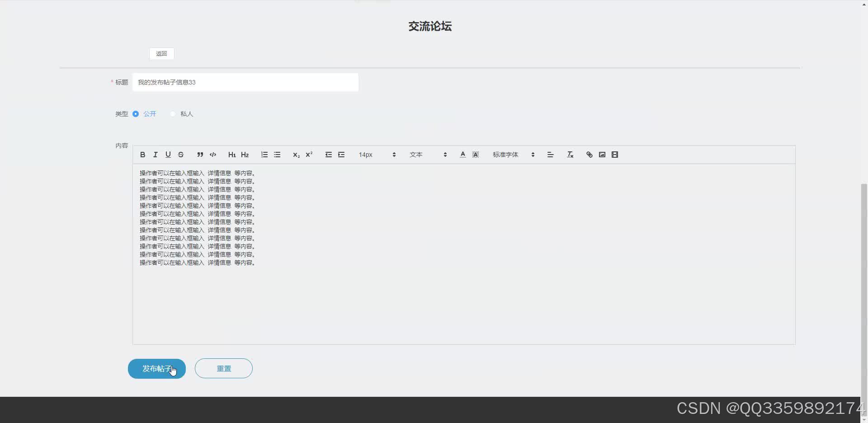Insert a code block icon
Image resolution: width=868 pixels, height=423 pixels.
pyautogui.click(x=212, y=155)
